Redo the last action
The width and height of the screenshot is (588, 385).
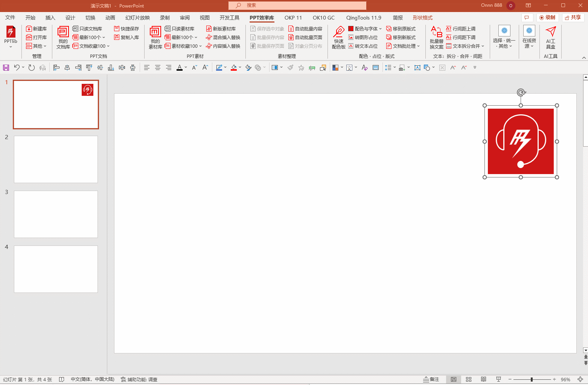click(32, 68)
